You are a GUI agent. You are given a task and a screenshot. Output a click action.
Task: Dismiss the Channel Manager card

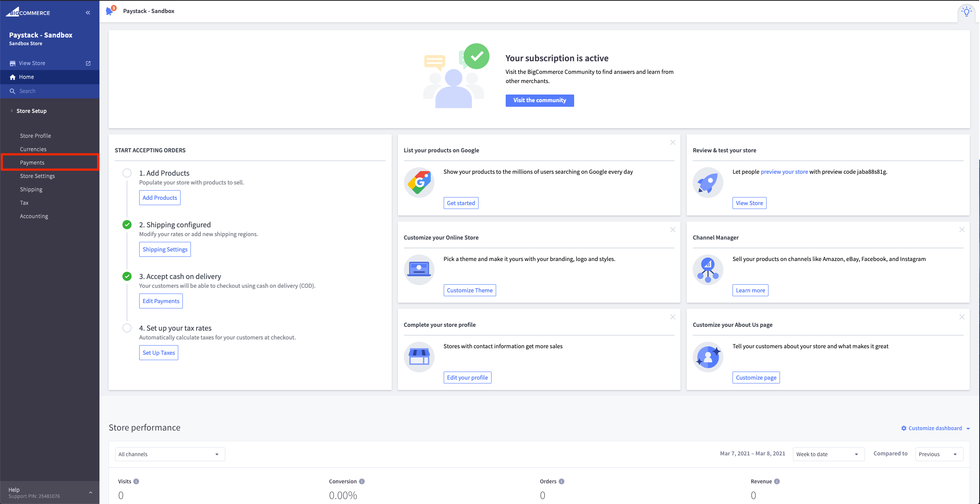pos(962,230)
